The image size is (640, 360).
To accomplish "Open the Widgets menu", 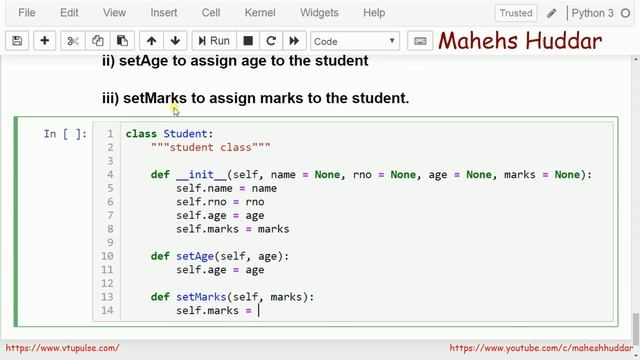I will (x=319, y=13).
